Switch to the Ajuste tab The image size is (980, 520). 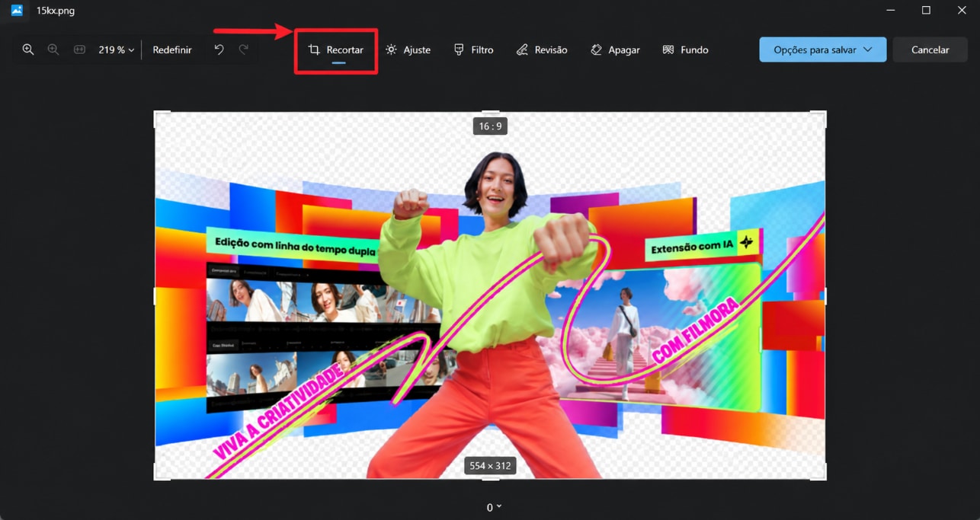click(x=408, y=49)
